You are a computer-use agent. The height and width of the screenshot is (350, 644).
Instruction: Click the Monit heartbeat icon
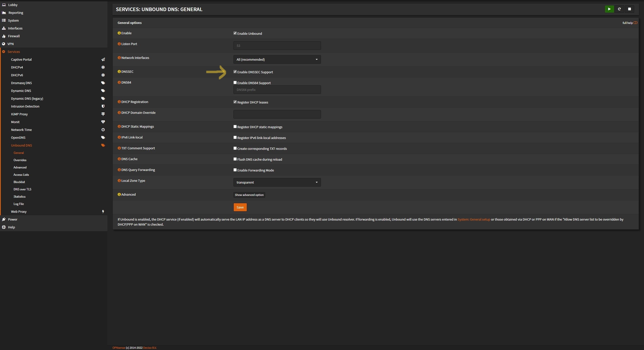(x=103, y=122)
